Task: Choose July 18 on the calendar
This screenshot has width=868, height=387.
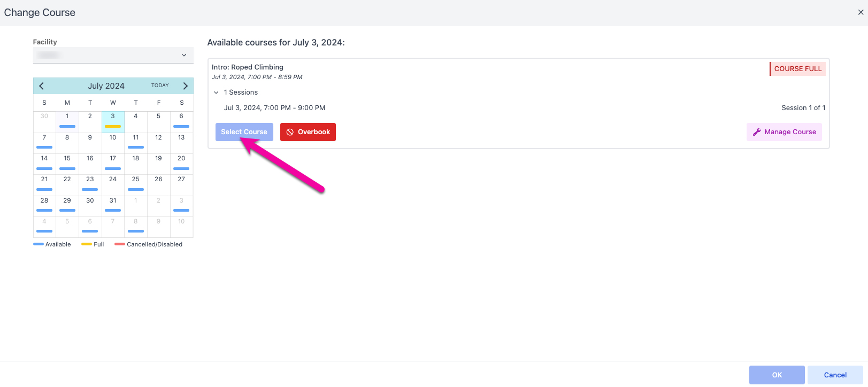Action: pos(136,164)
